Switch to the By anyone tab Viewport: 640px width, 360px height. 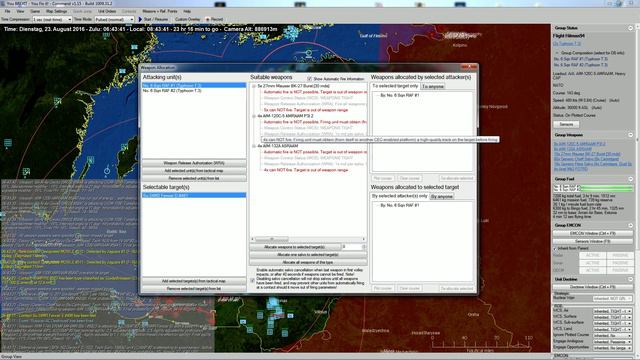tap(442, 196)
